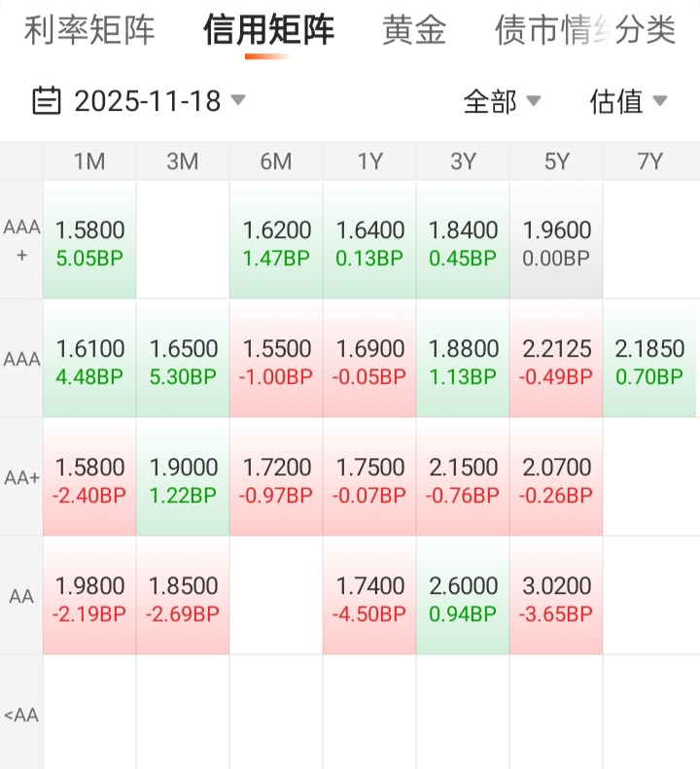This screenshot has height=769, width=700.
Task: Tap the AAA 7Y cell showing 2.1850
Action: point(649,360)
